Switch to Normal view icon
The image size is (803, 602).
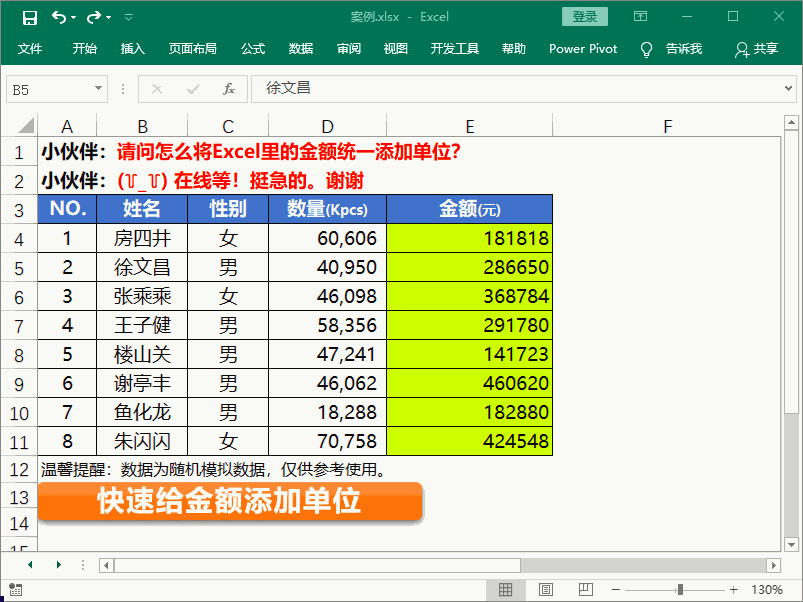[x=505, y=590]
